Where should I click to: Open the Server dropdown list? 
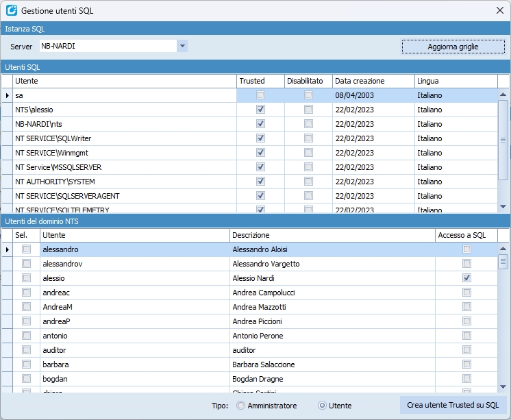click(x=182, y=46)
